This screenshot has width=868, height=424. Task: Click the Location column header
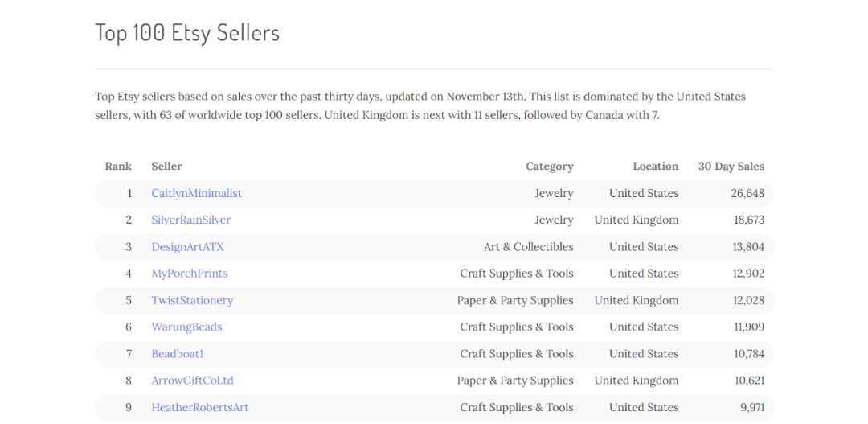(x=656, y=167)
